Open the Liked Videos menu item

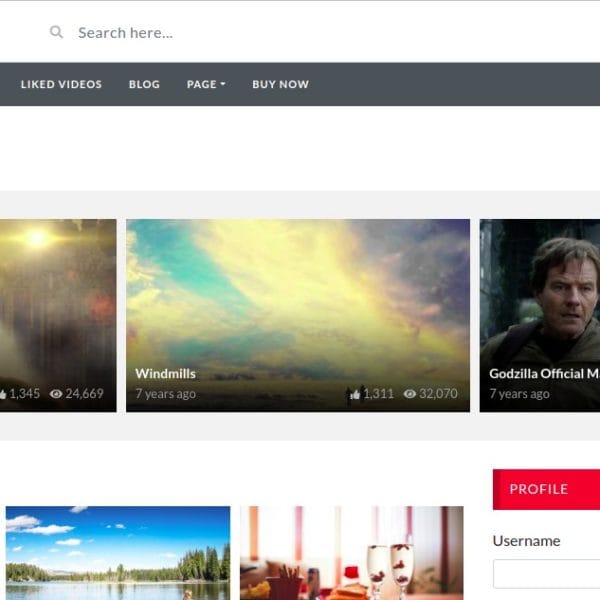[x=61, y=84]
